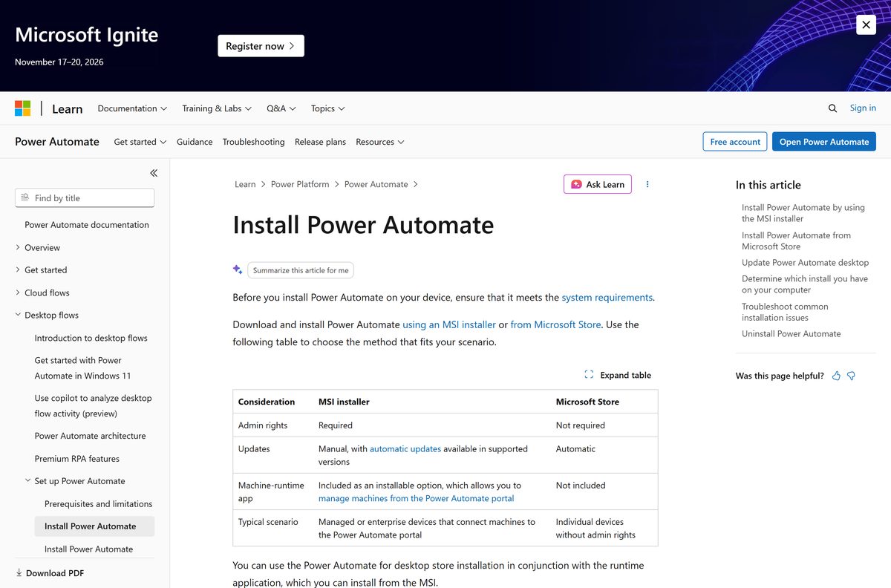Expand the Overview tree node

(x=18, y=247)
